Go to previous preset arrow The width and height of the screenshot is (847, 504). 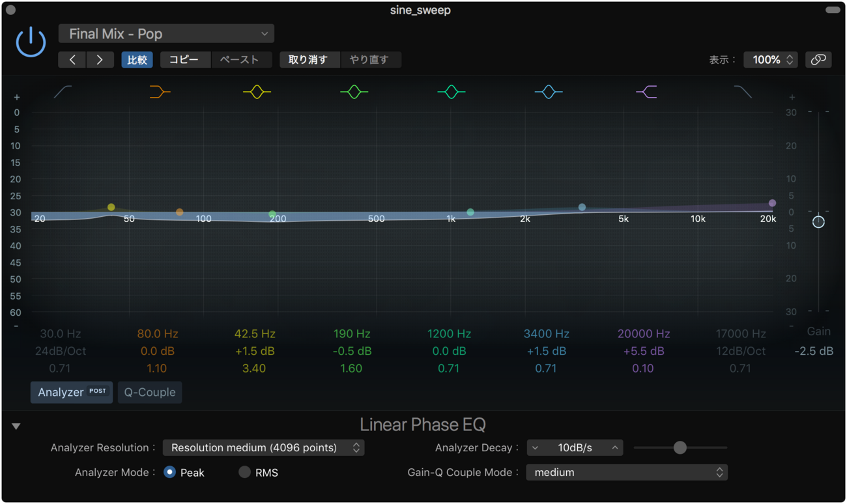coord(72,60)
